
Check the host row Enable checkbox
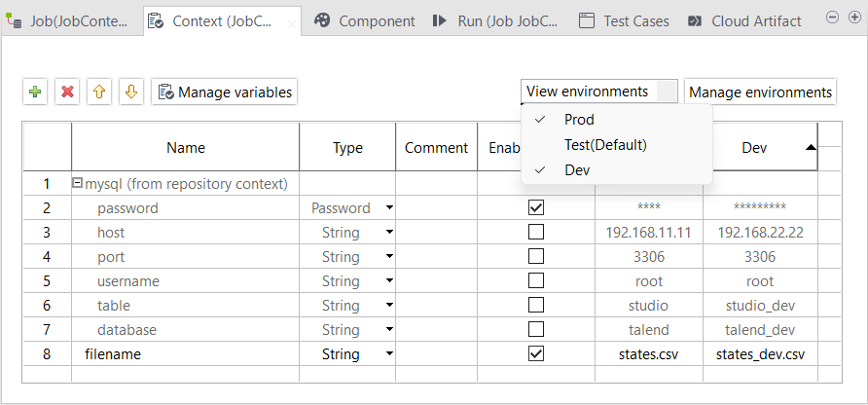pyautogui.click(x=535, y=232)
